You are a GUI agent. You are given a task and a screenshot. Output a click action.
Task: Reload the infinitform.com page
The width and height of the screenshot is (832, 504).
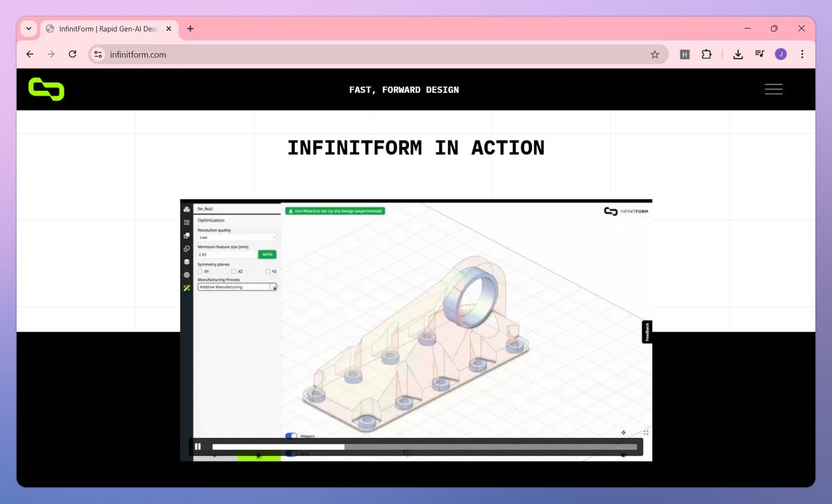tap(72, 54)
